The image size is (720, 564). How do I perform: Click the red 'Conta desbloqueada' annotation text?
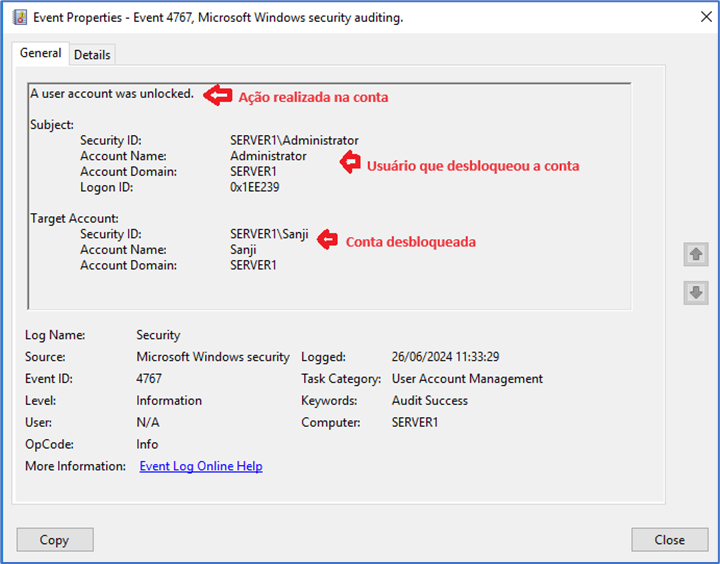coord(410,242)
